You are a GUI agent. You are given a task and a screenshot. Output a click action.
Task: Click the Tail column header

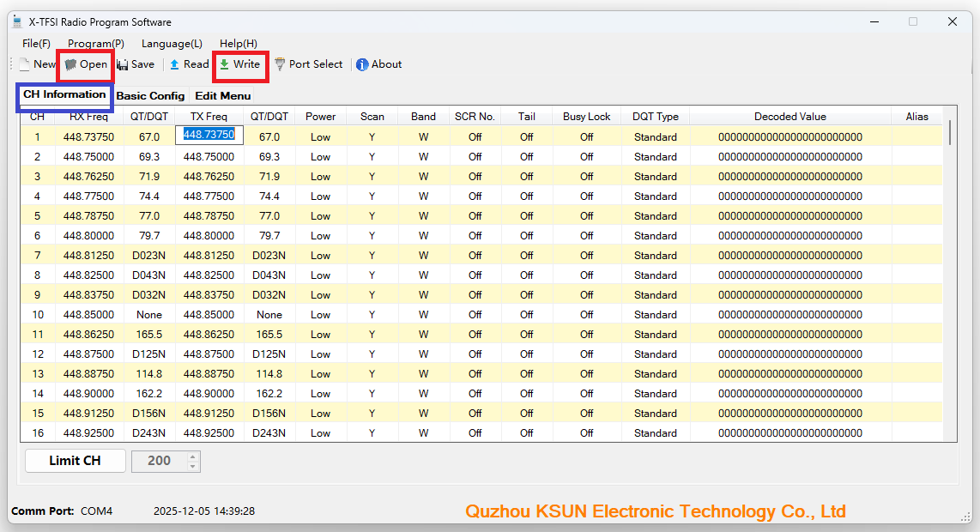[x=526, y=117]
